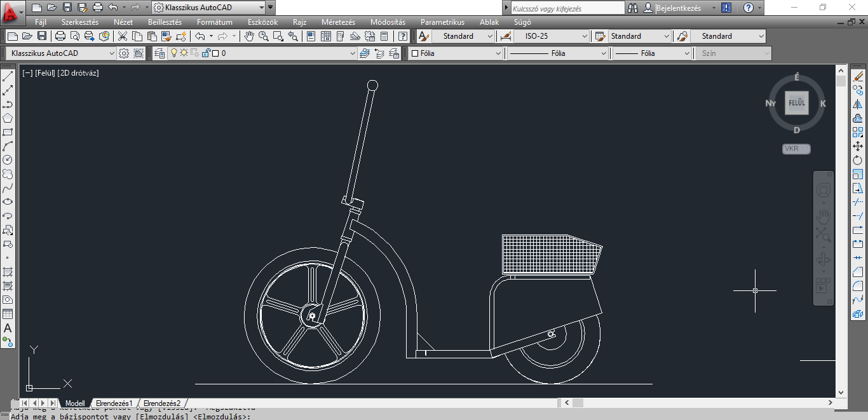Select the Fillet tool
868x420 pixels.
coord(858,286)
